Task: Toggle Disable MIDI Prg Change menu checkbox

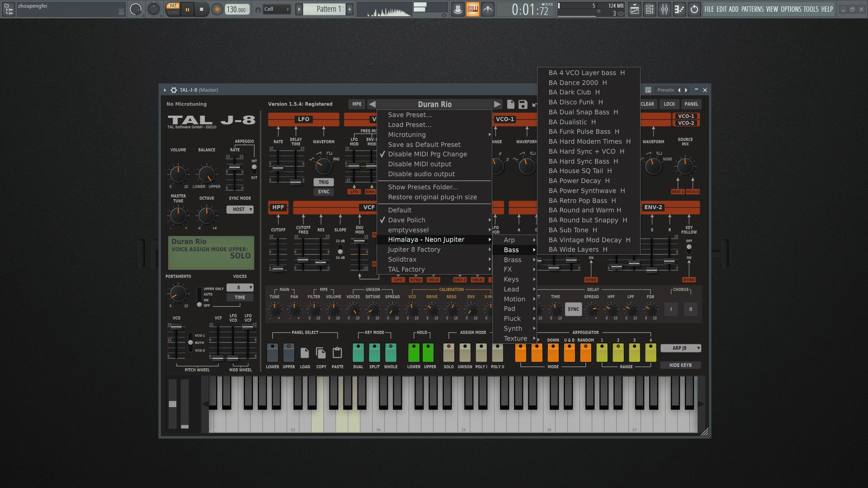Action: [x=434, y=154]
